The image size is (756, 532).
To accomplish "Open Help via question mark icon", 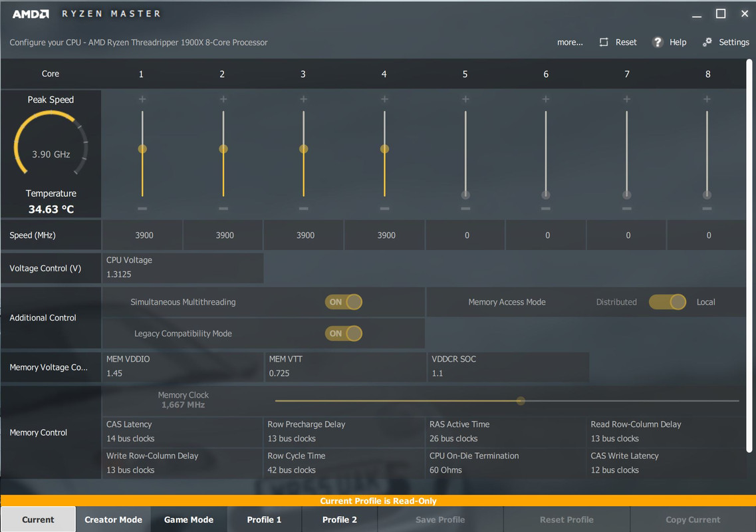I will pyautogui.click(x=657, y=42).
